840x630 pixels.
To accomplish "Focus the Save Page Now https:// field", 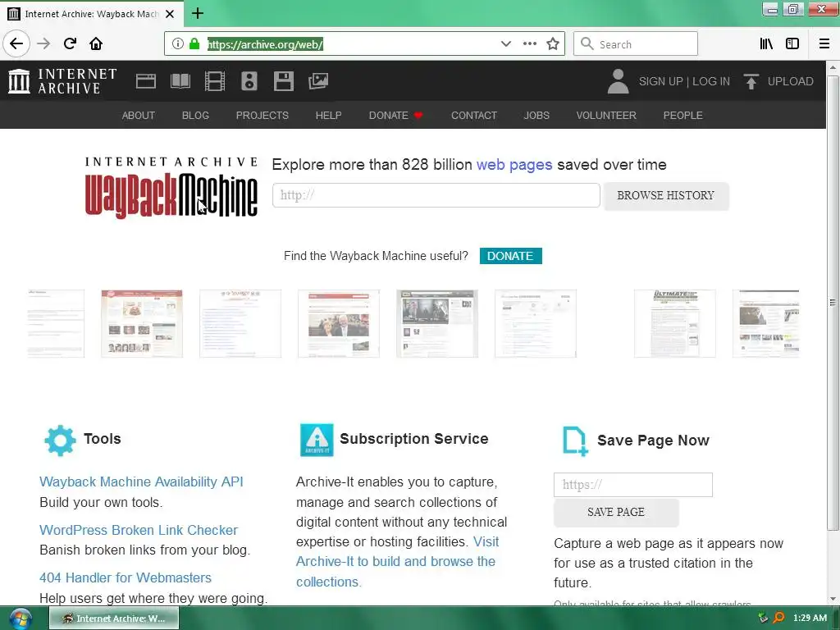I will pos(633,485).
